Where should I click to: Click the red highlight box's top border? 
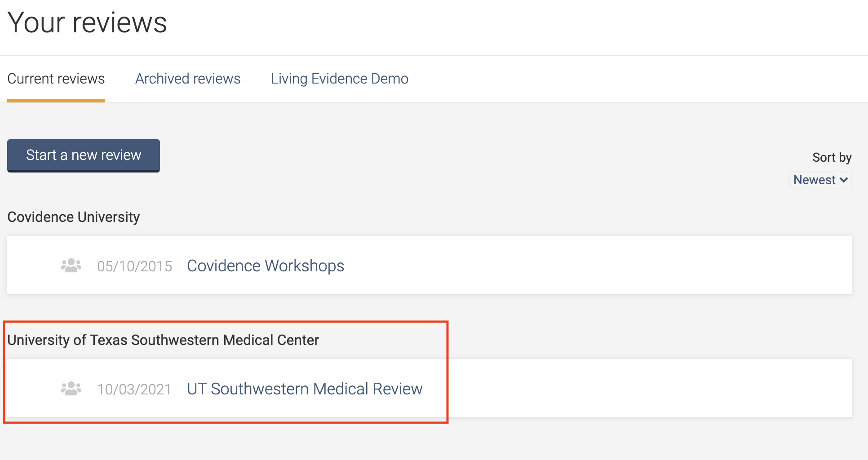pos(225,322)
